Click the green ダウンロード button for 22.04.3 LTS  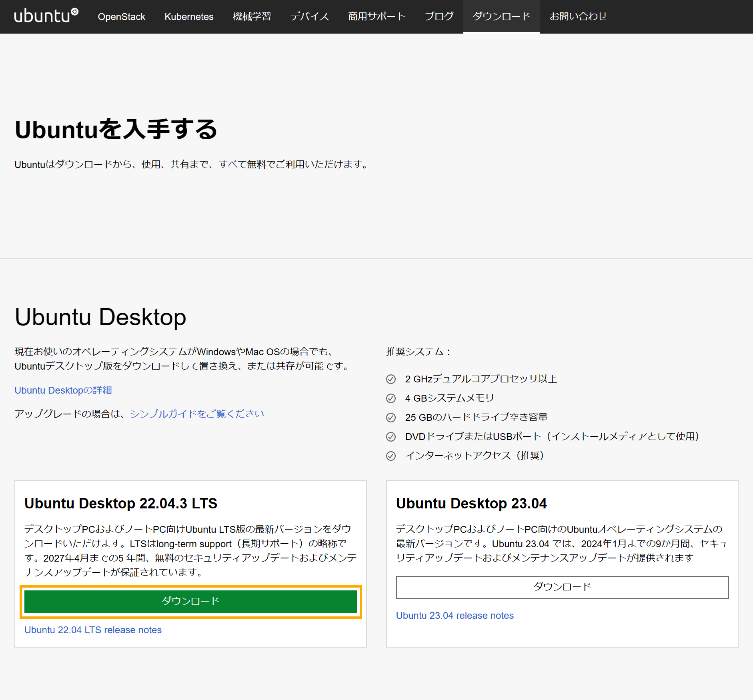point(190,601)
